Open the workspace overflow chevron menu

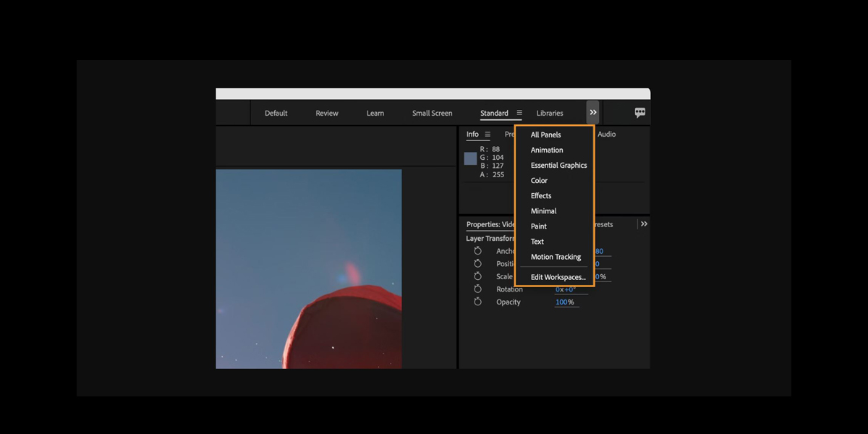coord(592,112)
